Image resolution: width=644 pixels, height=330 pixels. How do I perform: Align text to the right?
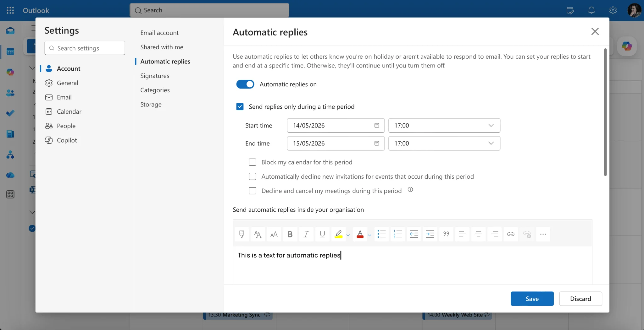495,234
